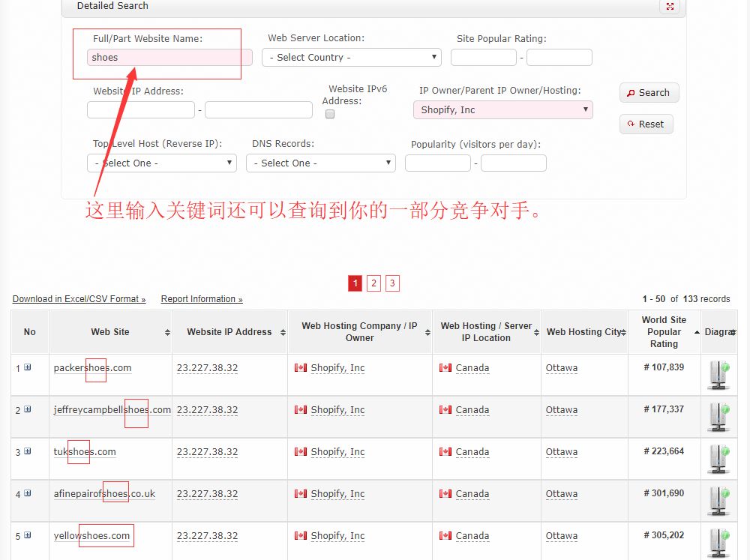Click the Popularity visitors maximum field
This screenshot has height=560, width=750.
[514, 163]
